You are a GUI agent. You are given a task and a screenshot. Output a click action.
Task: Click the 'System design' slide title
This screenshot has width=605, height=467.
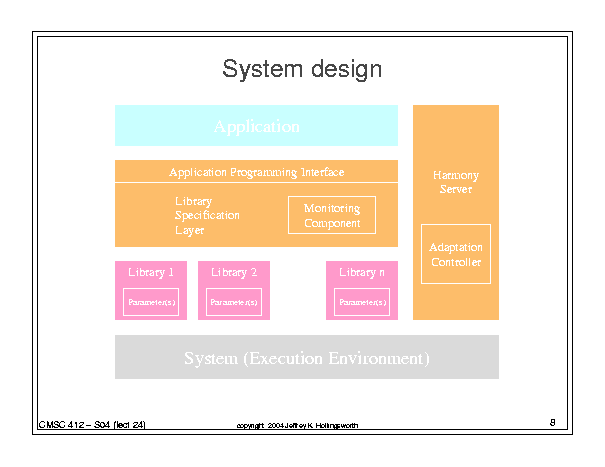click(x=302, y=69)
